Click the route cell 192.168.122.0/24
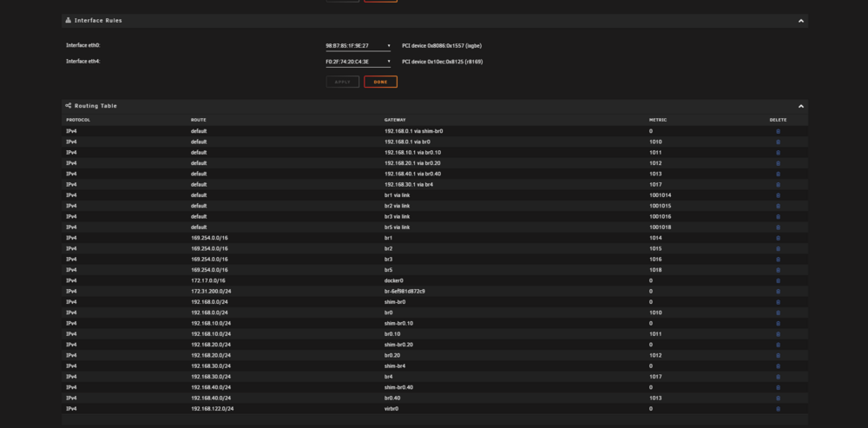The width and height of the screenshot is (868, 428). pyautogui.click(x=212, y=409)
